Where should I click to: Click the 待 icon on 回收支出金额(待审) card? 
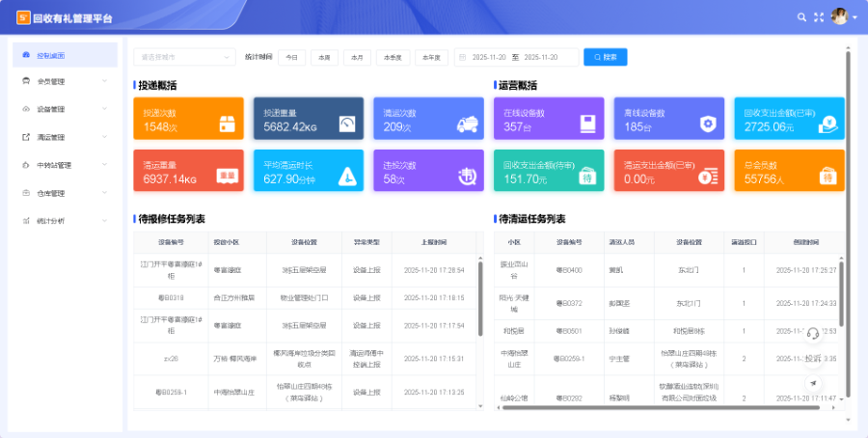click(587, 177)
